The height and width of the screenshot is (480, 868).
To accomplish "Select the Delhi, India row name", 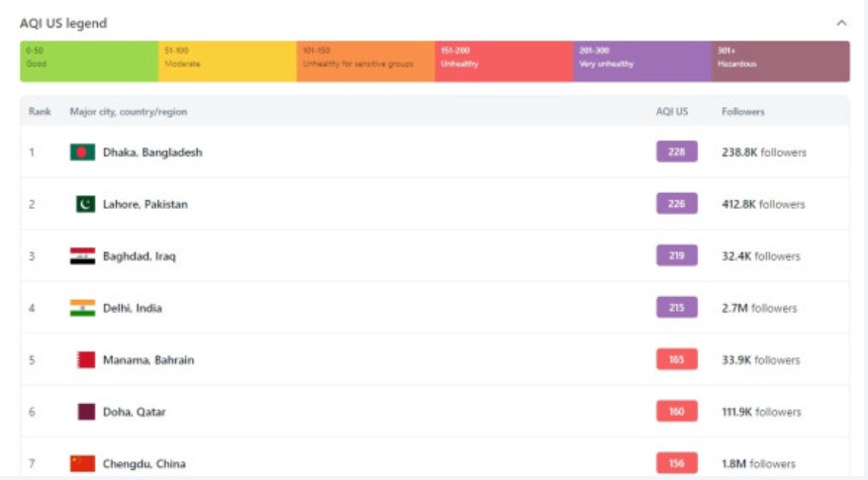I will coord(132,308).
